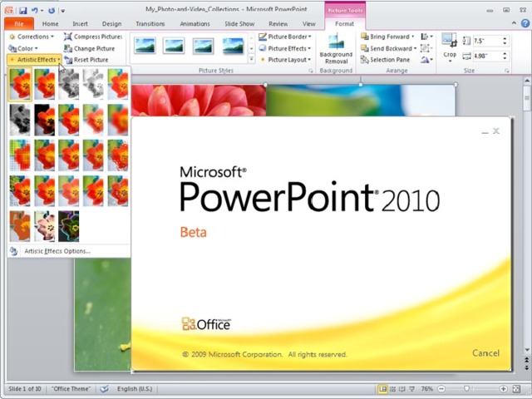
Task: Apply the glow edges effect thumbnail
Action: pos(68,226)
